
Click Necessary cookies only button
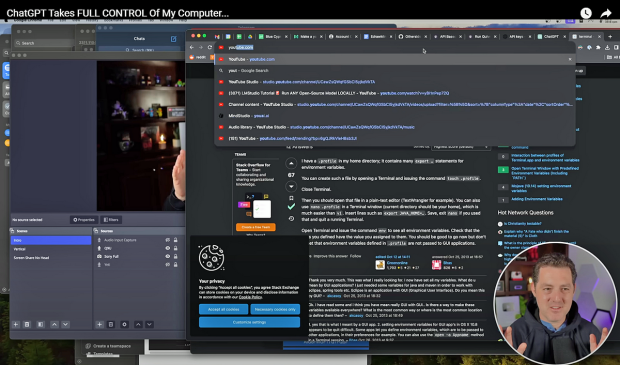pos(275,309)
